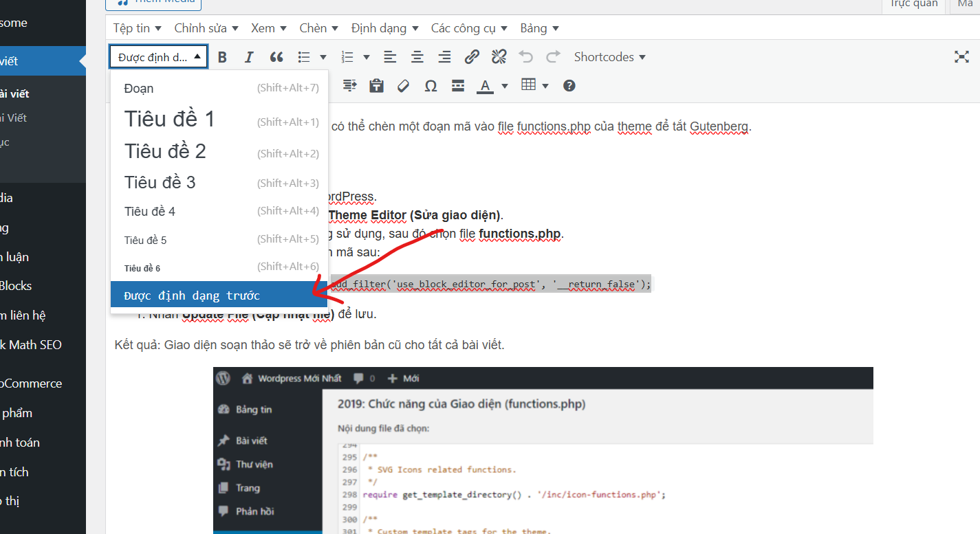Apply Tiêu đề 6 heading format
Screen dimensions: 980x534
[x=219, y=267]
